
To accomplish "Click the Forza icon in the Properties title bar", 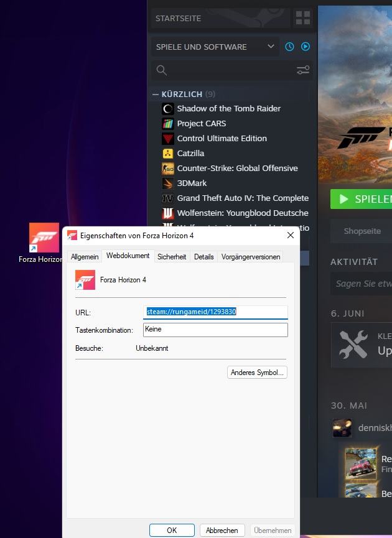I will (72, 235).
